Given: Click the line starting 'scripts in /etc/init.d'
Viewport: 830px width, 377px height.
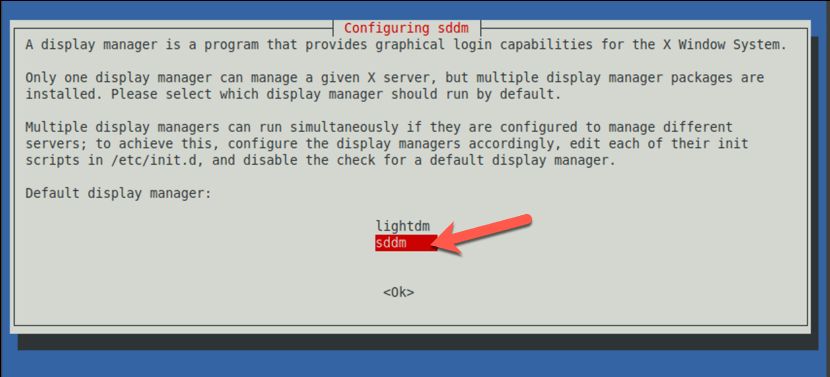Looking at the screenshot, I should coord(320,160).
